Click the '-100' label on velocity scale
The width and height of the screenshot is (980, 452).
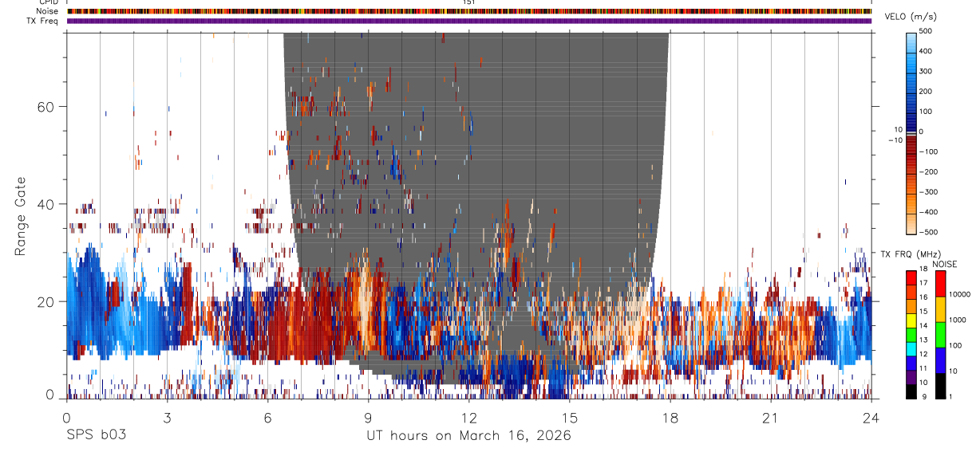(x=929, y=151)
